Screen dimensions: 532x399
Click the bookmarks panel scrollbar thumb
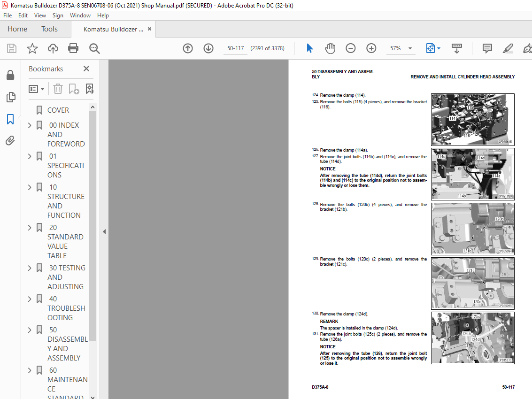[93, 226]
